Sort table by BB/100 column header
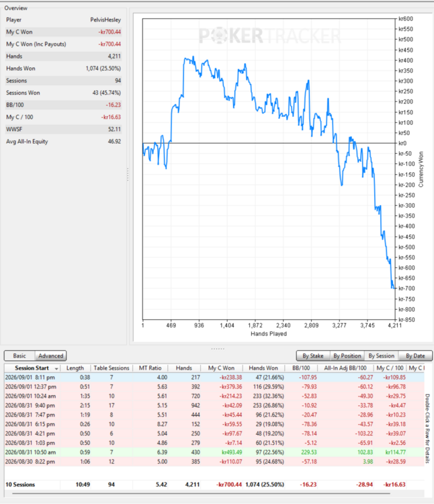This screenshot has height=504, width=434. point(301,368)
